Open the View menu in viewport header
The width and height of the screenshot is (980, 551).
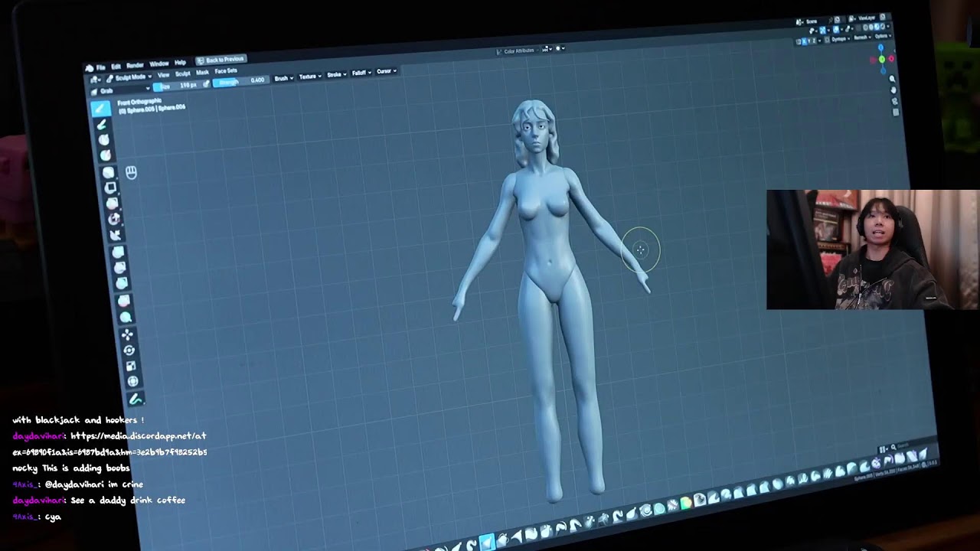(x=163, y=75)
